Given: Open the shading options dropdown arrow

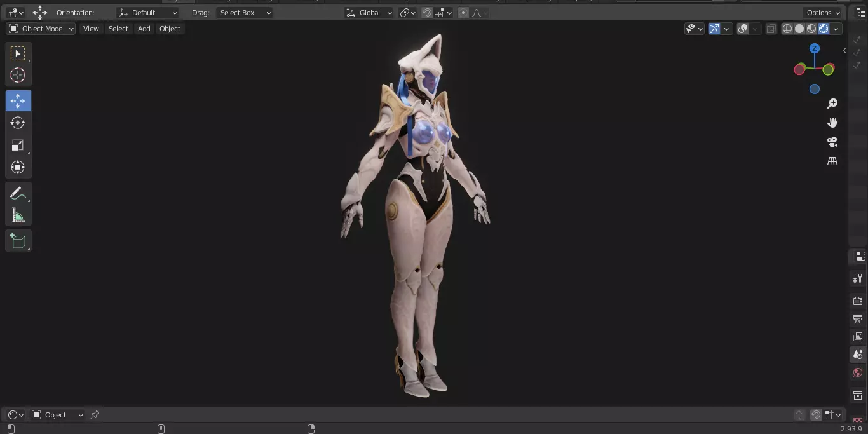Looking at the screenshot, I should tap(836, 29).
